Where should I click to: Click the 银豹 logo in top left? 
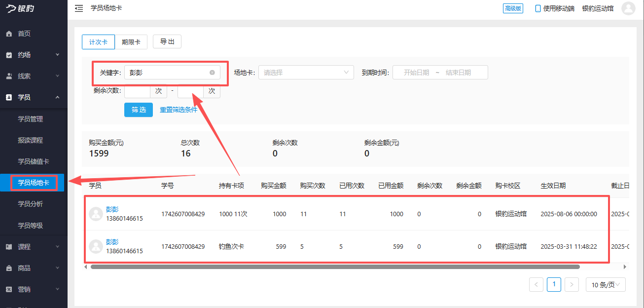click(x=20, y=8)
